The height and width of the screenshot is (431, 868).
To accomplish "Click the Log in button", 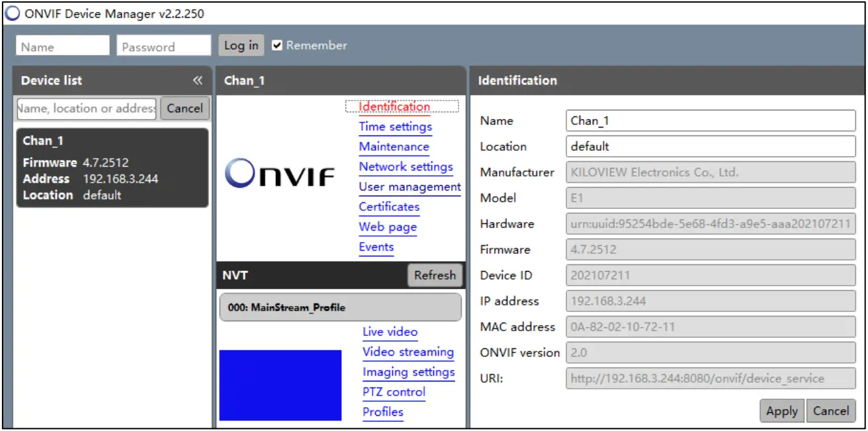I will point(241,45).
